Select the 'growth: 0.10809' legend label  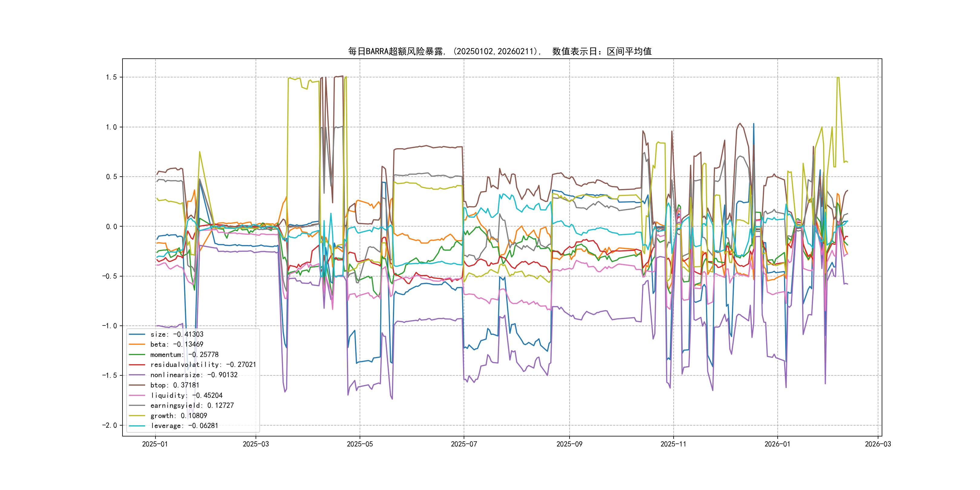tap(179, 416)
